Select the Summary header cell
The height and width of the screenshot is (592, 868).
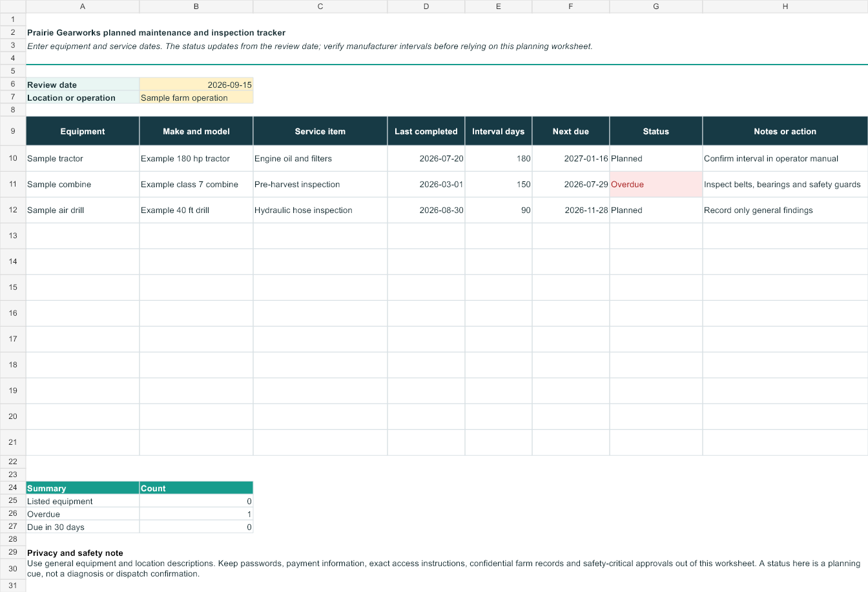[x=83, y=488]
